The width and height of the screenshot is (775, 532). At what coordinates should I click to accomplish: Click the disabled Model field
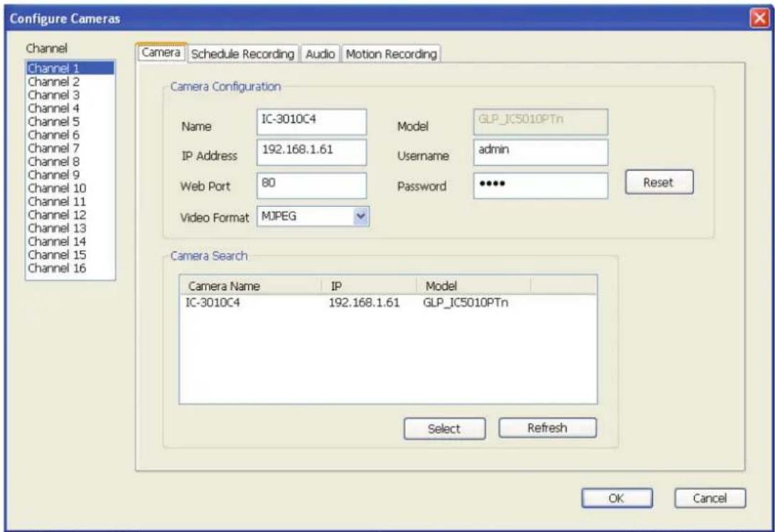540,122
